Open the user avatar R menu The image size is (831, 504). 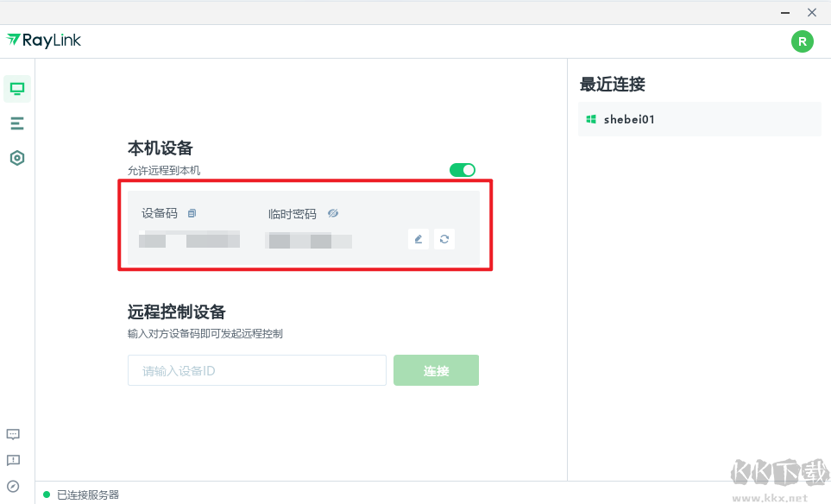click(803, 41)
